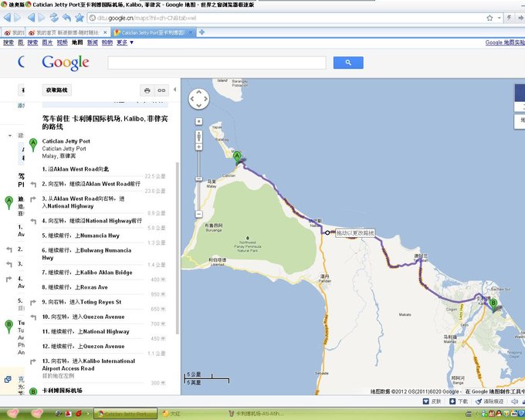525x420 pixels.
Task: Click the refresh icon in the toolbar
Action: click(54, 18)
